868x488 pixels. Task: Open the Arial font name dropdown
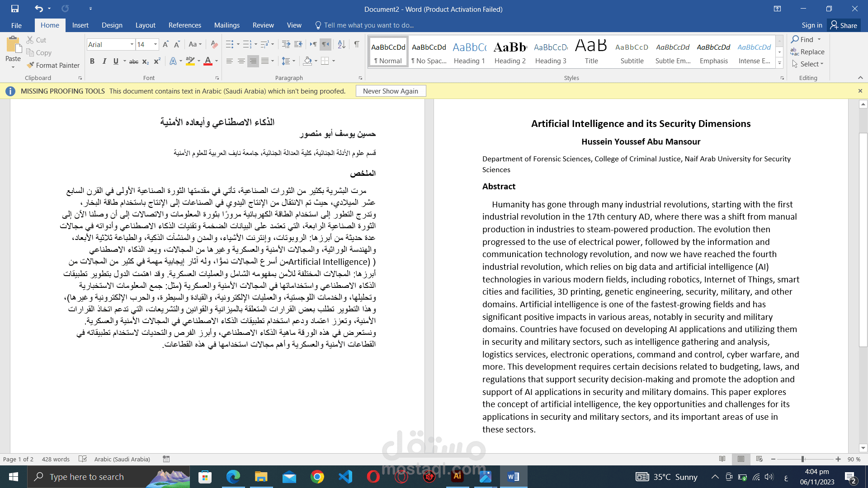click(132, 44)
